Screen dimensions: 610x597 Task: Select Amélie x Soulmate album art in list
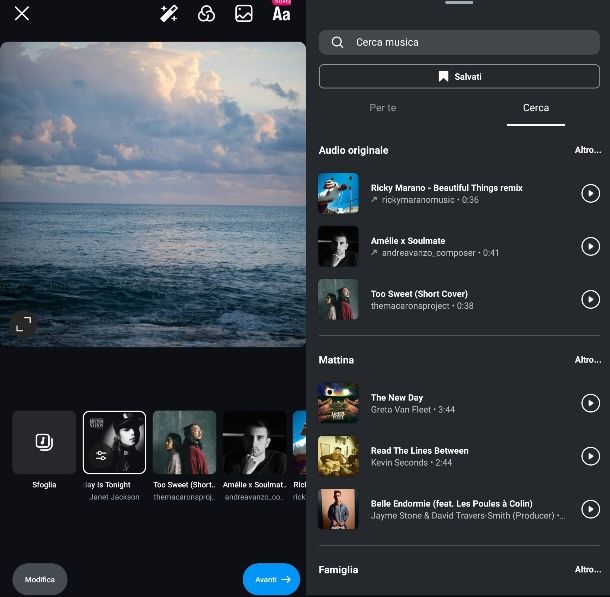click(x=338, y=246)
